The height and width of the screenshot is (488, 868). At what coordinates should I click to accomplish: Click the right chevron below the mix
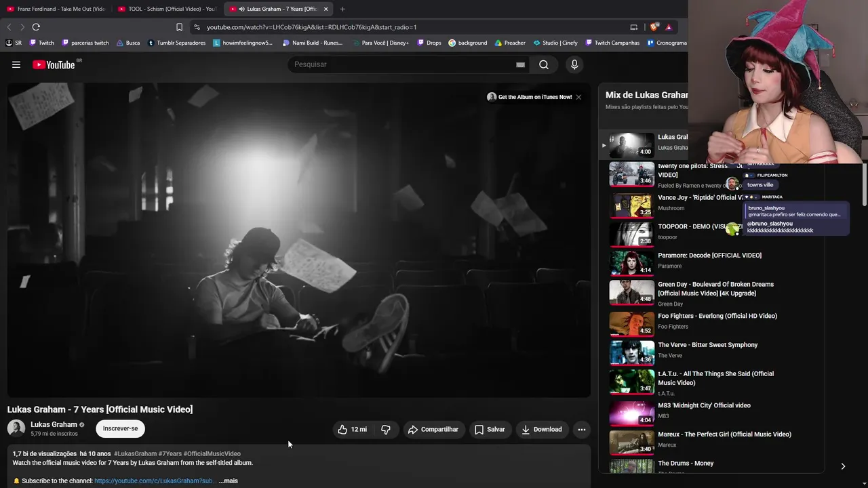click(843, 466)
